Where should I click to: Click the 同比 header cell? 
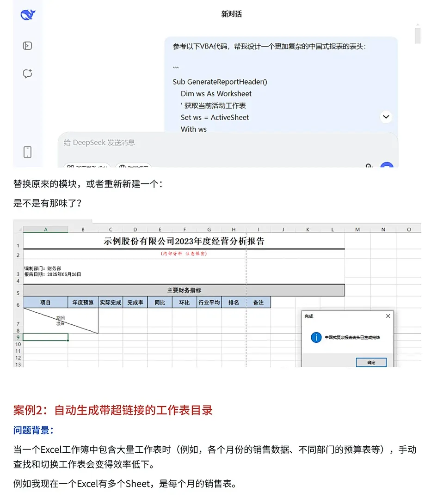[160, 303]
